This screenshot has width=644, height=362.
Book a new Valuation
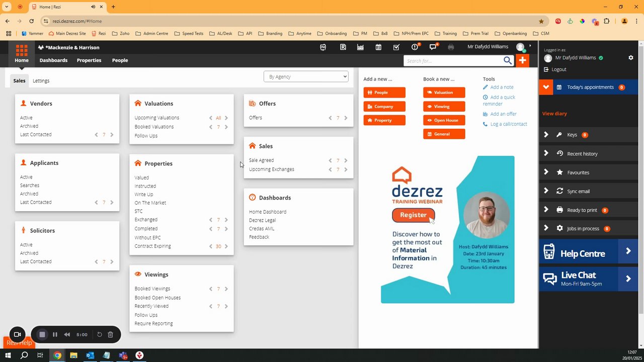point(444,93)
